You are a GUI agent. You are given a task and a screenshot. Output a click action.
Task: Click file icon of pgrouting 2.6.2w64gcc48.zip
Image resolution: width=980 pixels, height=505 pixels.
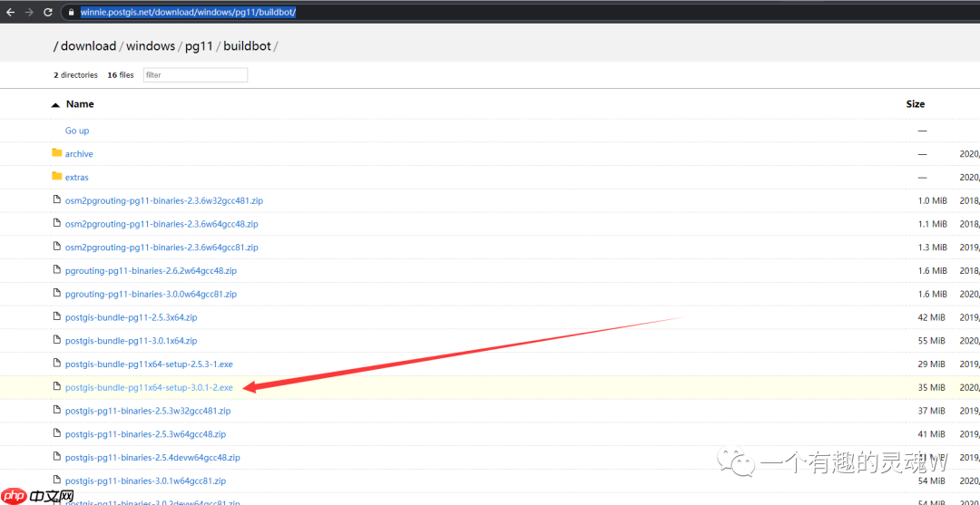57,269
